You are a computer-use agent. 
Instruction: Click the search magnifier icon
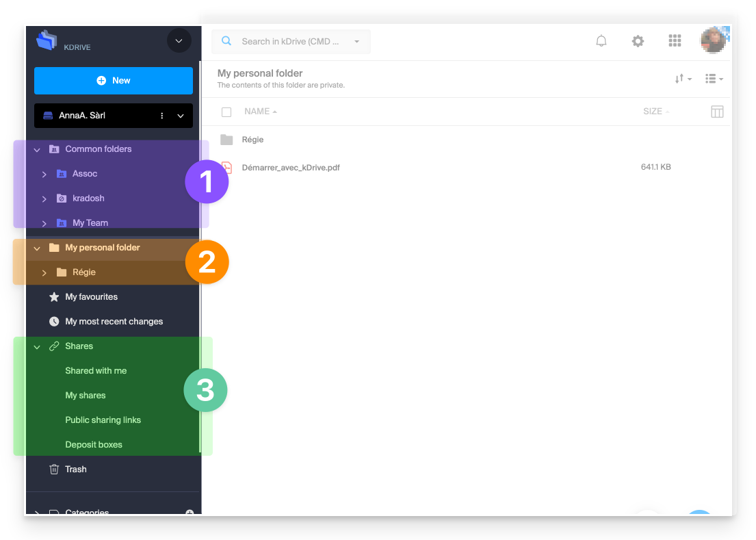point(226,41)
